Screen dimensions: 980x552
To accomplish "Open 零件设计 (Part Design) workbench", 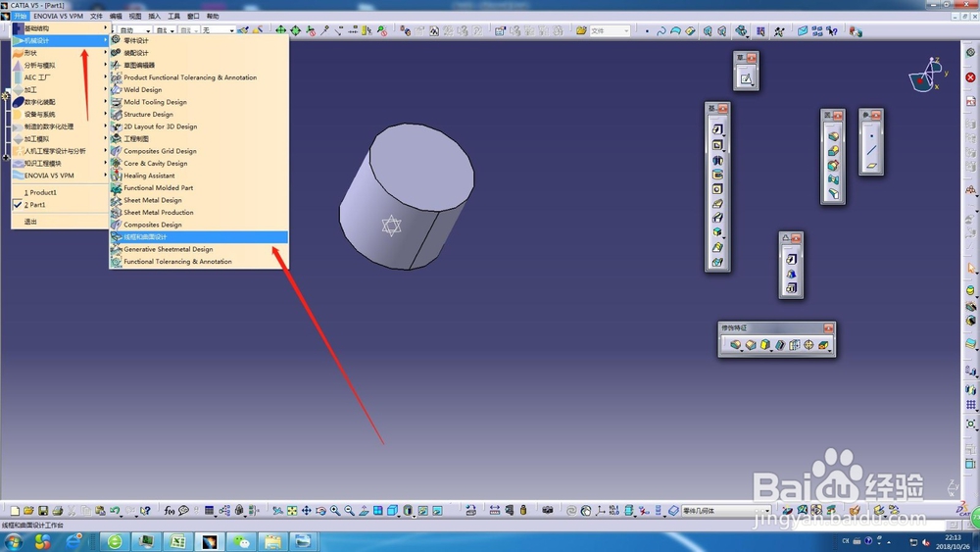I will pos(199,40).
